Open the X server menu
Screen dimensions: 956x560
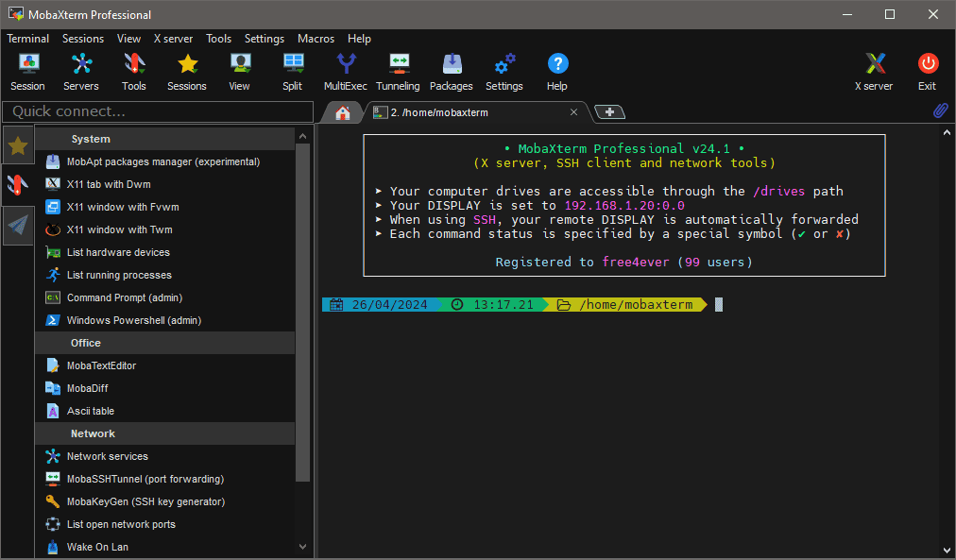point(173,39)
